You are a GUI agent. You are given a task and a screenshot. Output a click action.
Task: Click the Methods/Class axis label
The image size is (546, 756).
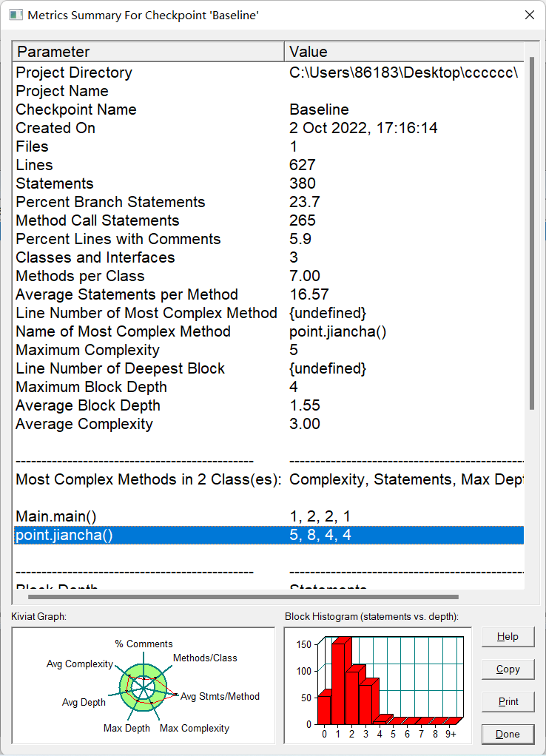pos(205,658)
